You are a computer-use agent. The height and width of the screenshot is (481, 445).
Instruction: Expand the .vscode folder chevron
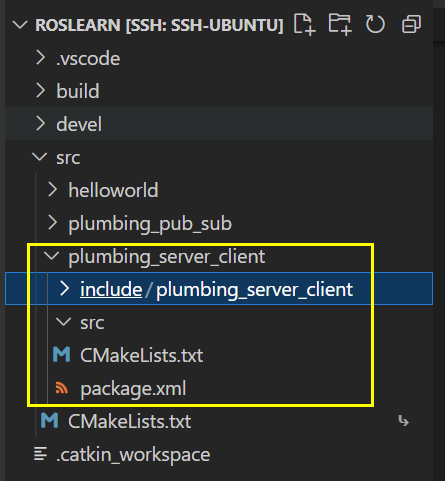pos(41,58)
